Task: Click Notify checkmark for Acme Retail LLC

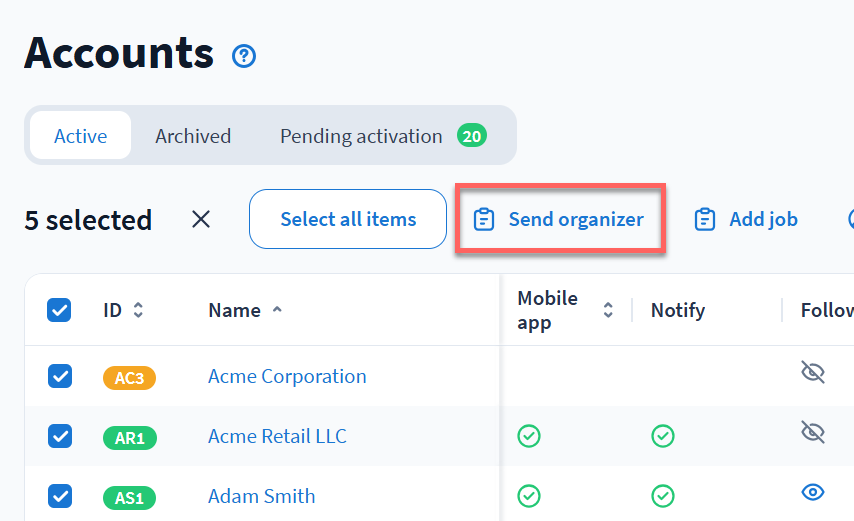Action: [x=662, y=436]
